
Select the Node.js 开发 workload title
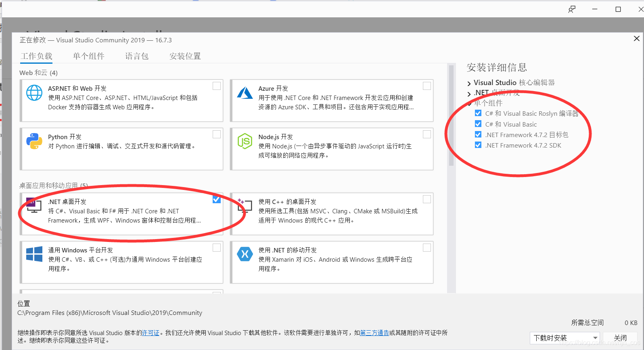pos(276,137)
